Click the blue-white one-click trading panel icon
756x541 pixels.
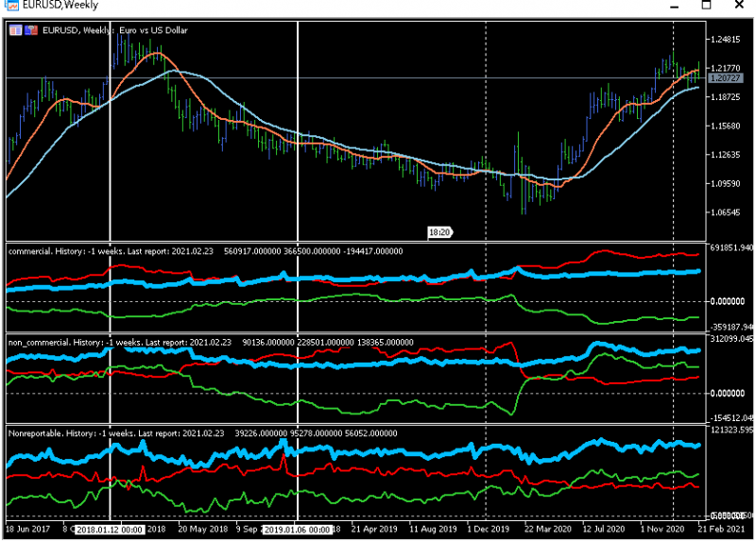click(15, 30)
